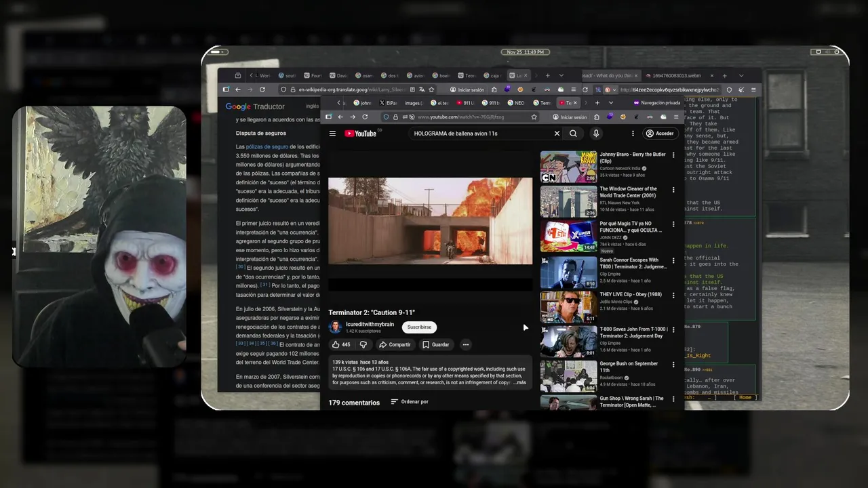Open options for The Window Cleaner video
This screenshot has width=868, height=488.
673,190
